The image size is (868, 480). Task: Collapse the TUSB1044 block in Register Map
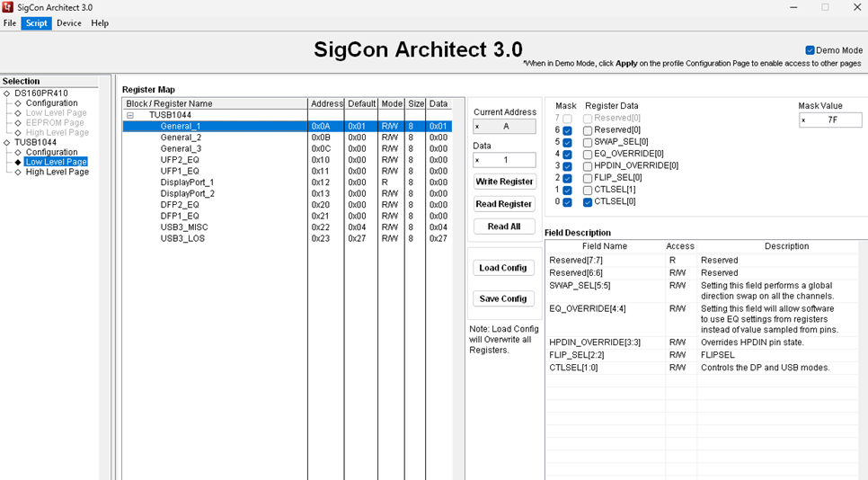[130, 115]
